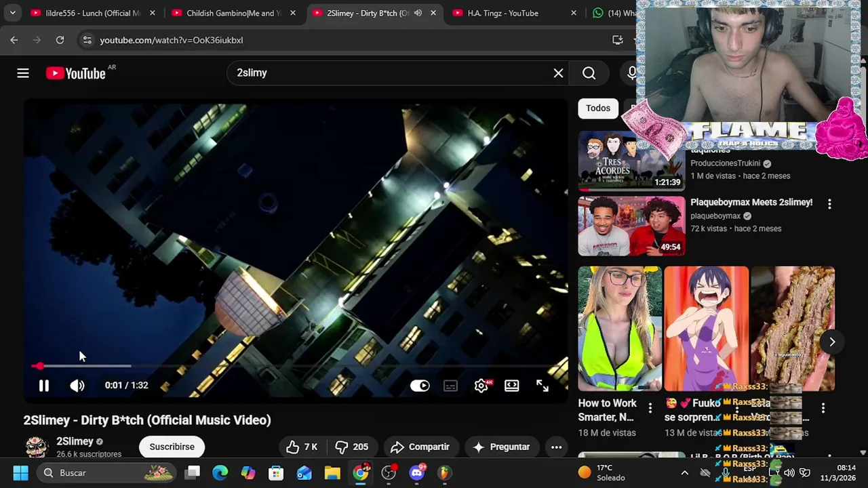Open the player settings gear
The width and height of the screenshot is (868, 488).
pos(481,386)
